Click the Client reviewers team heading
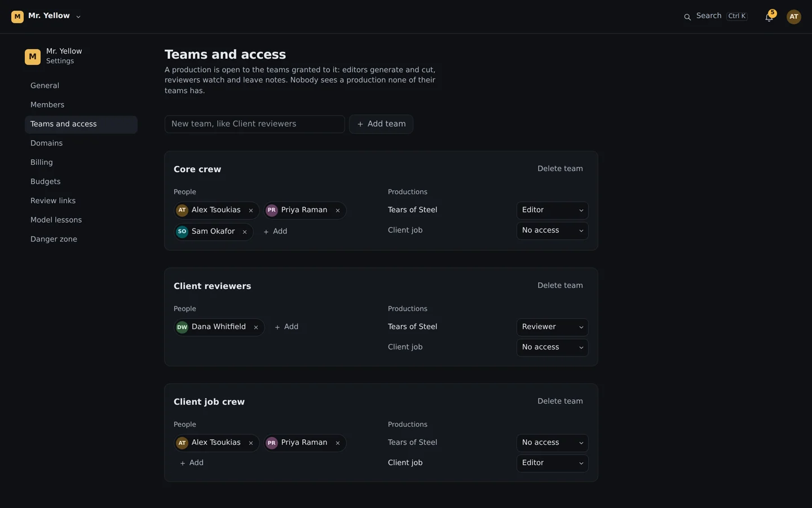 point(213,286)
